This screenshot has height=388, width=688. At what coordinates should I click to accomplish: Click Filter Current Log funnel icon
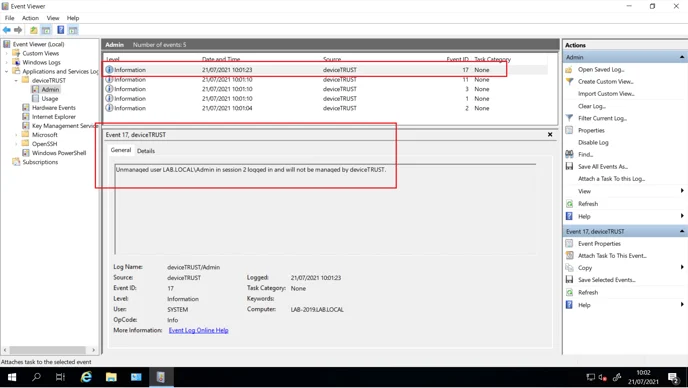569,118
